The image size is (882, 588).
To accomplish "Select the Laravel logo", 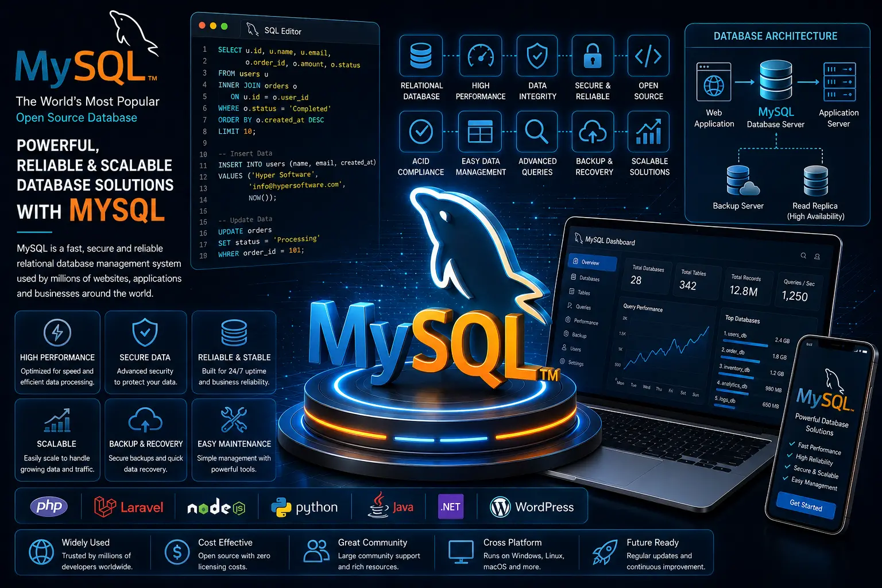I will (x=129, y=506).
